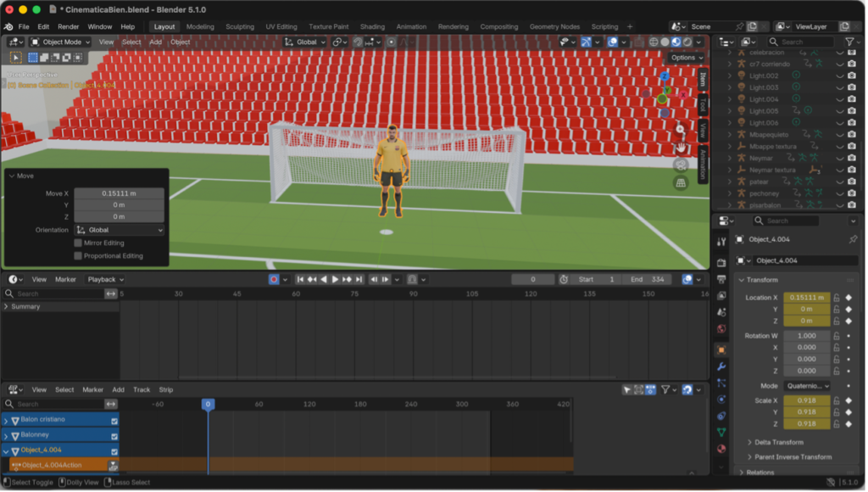Screen dimensions: 868x492
Task: Toggle the auto keying record button
Action: click(274, 279)
